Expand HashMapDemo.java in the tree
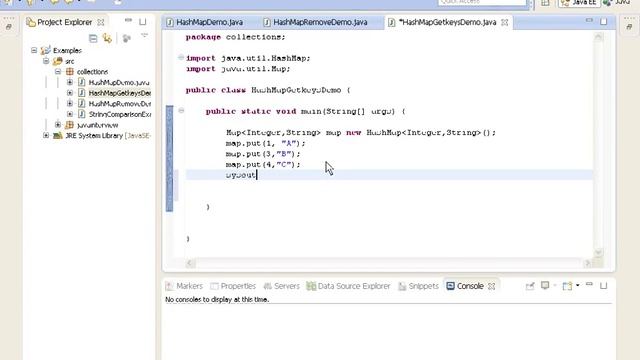Viewport: 640px width, 360px height. click(x=70, y=82)
